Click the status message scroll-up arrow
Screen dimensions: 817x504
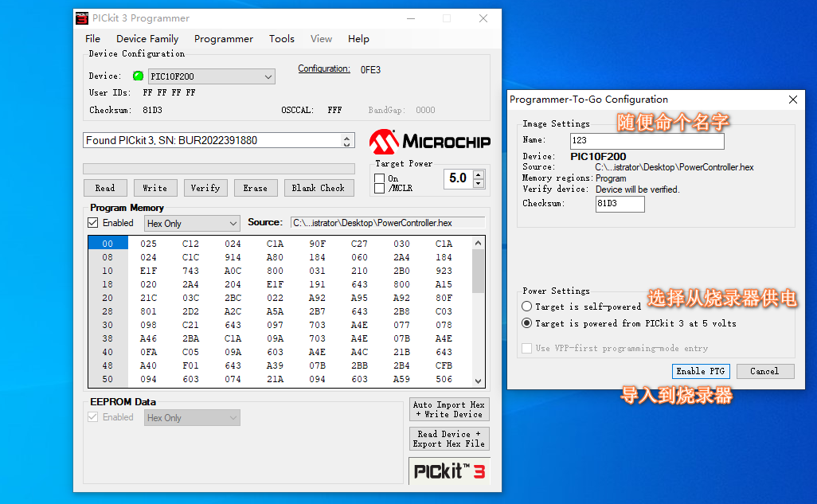tap(347, 137)
